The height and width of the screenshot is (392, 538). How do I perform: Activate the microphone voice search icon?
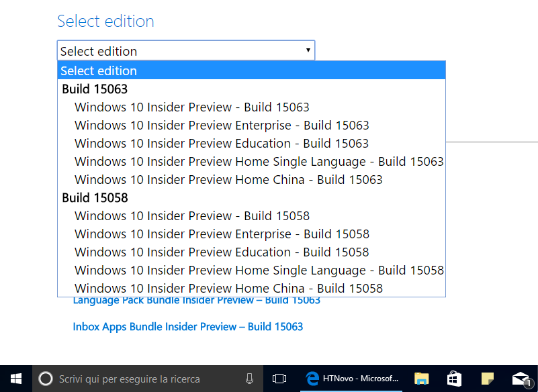click(x=249, y=379)
